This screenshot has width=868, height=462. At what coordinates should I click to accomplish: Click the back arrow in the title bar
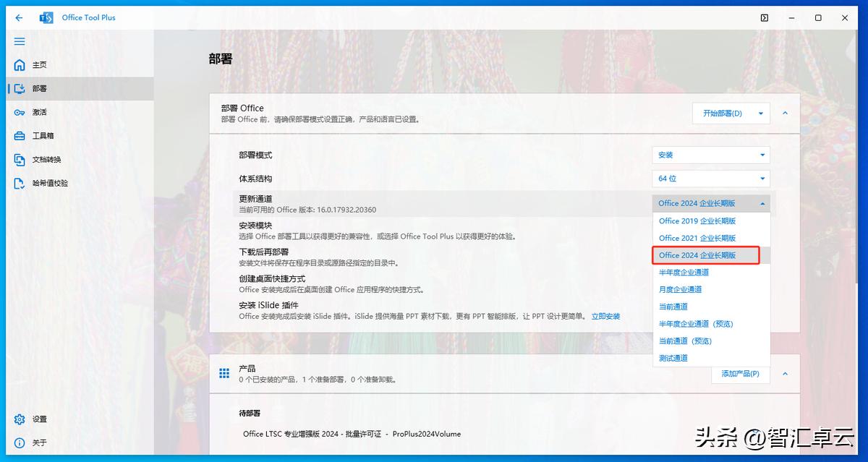tap(19, 17)
